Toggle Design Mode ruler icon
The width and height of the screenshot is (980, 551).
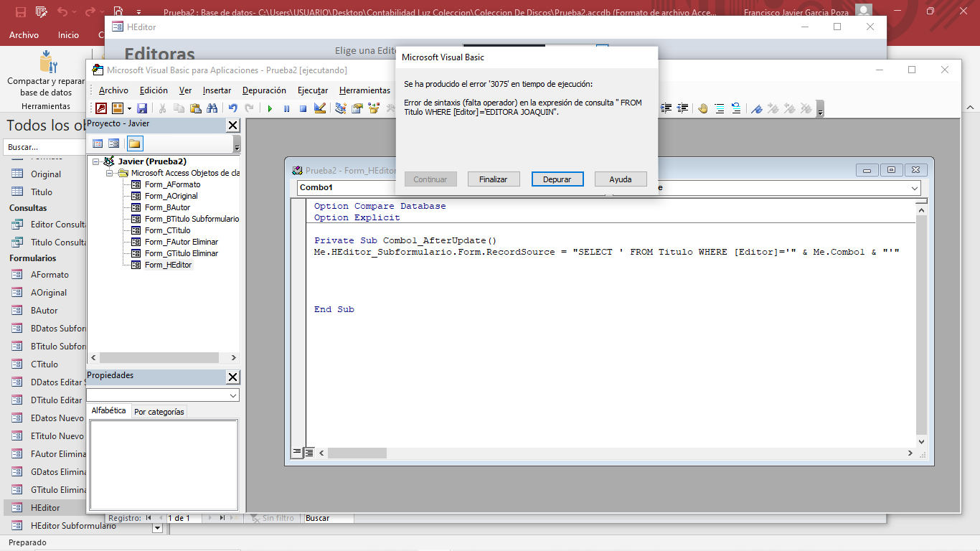(319, 108)
